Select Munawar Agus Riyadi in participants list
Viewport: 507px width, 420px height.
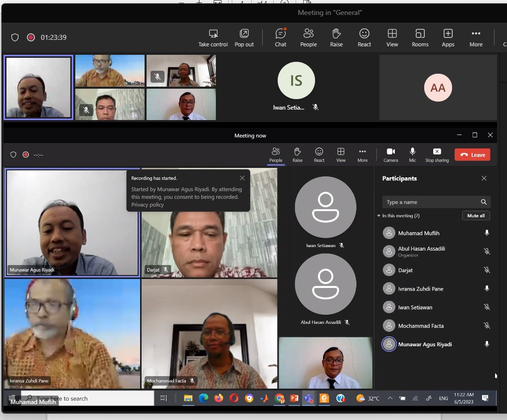tap(425, 344)
